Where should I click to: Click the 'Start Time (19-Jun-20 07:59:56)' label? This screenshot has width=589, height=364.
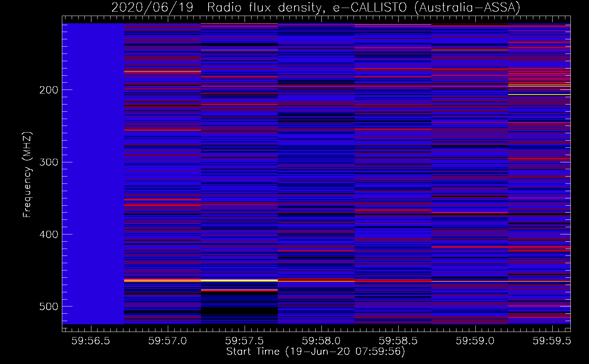click(316, 352)
